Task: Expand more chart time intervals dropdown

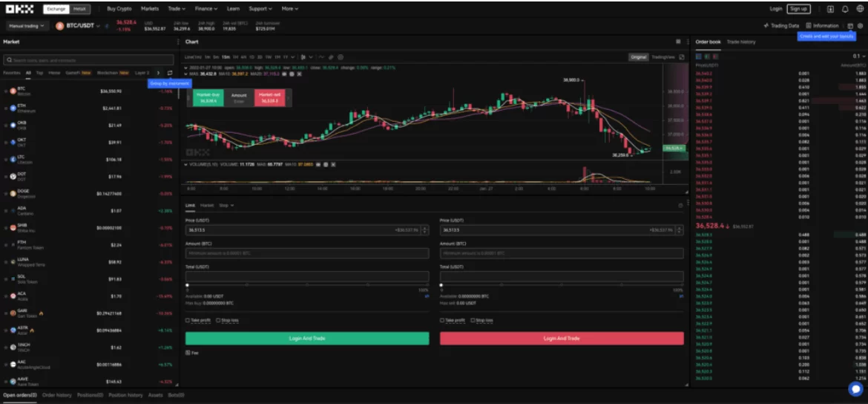Action: (x=293, y=56)
